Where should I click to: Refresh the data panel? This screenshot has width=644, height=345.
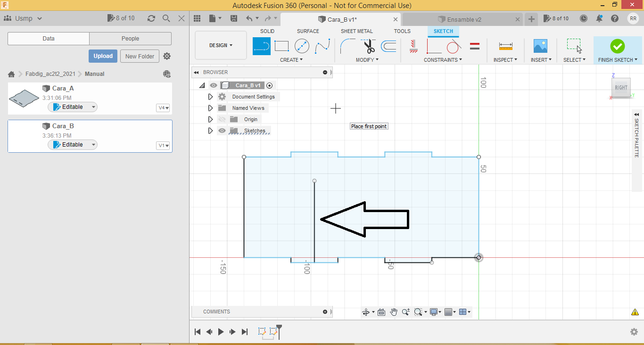[x=151, y=18]
